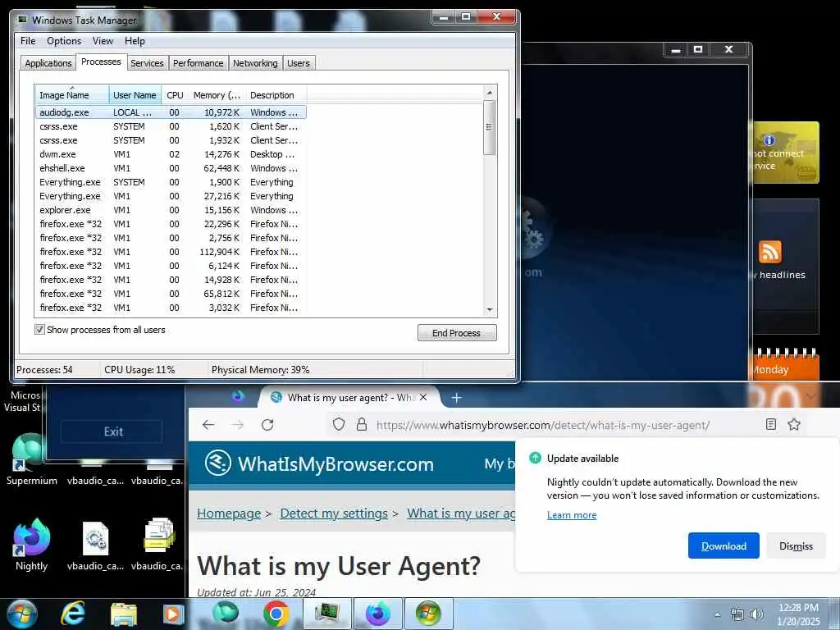Click Download in update popup
The width and height of the screenshot is (840, 630).
[724, 546]
